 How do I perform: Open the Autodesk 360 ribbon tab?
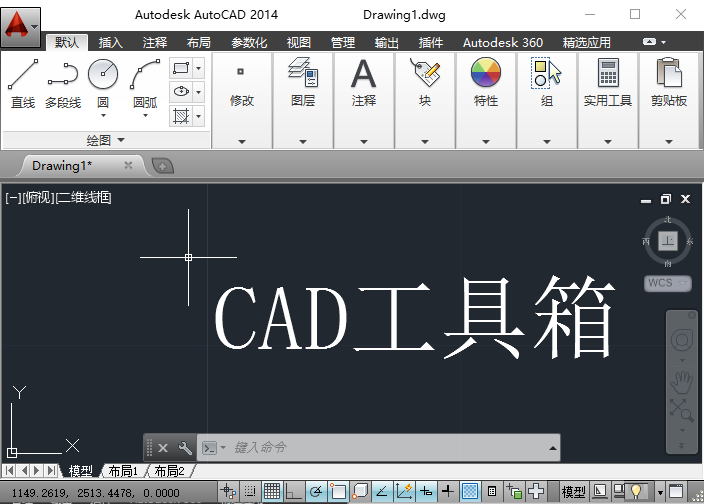coord(503,43)
